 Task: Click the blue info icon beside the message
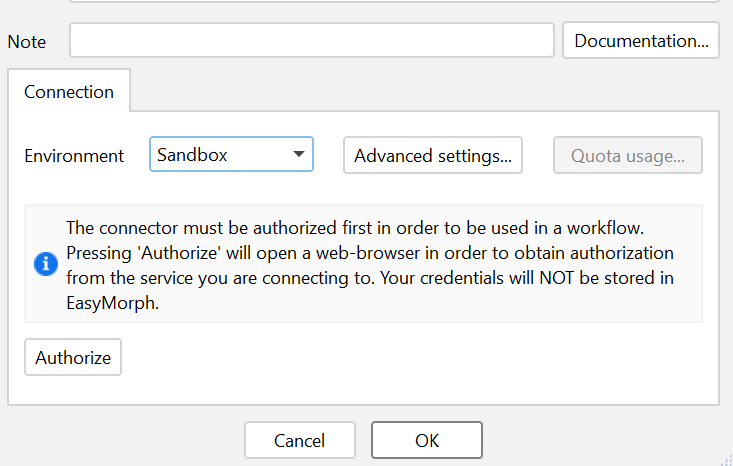pos(45,264)
